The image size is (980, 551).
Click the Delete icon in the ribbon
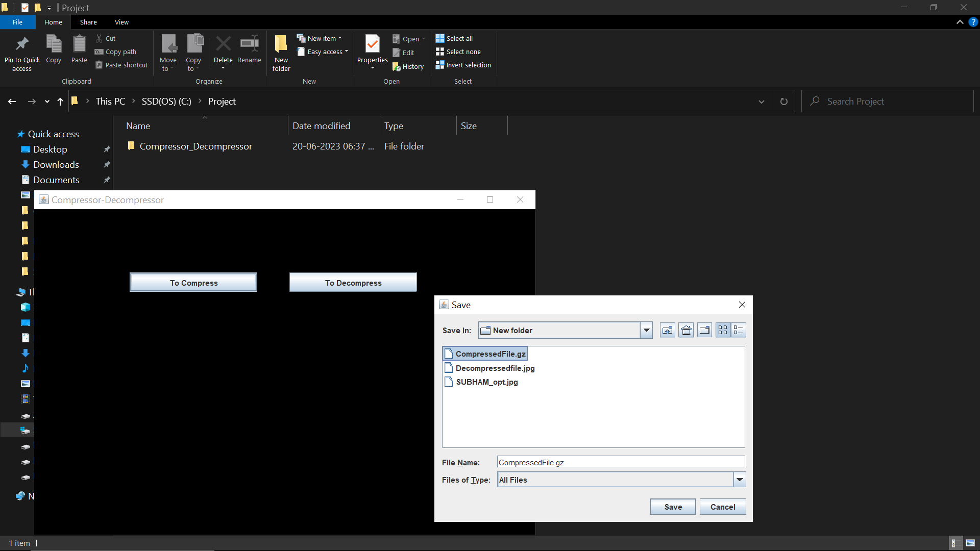pos(223,48)
